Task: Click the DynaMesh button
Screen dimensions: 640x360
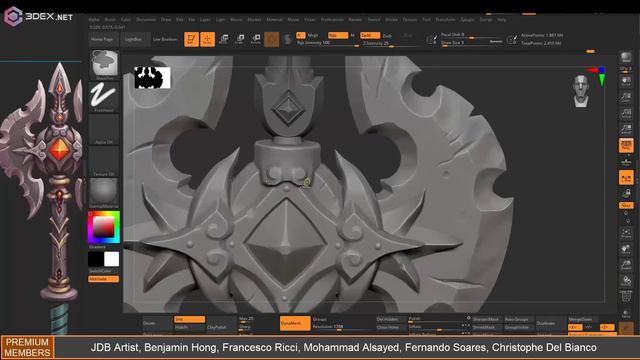Action: click(x=295, y=323)
